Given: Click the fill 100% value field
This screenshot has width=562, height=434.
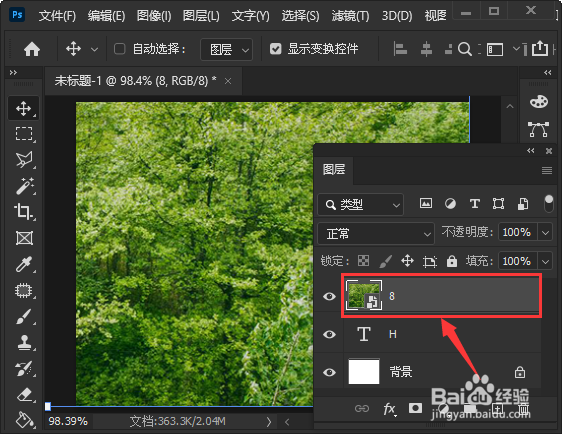Looking at the screenshot, I should click(517, 261).
